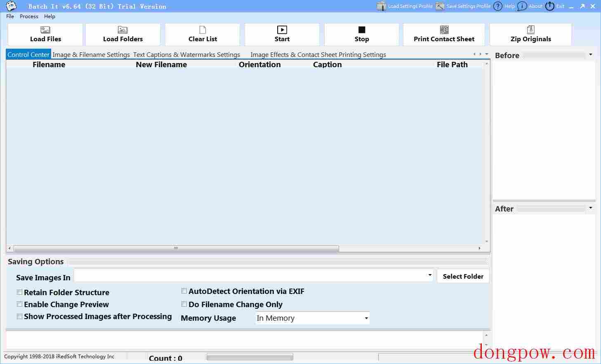Click the file list scroll-down arrow
The image size is (601, 364).
[x=487, y=242]
